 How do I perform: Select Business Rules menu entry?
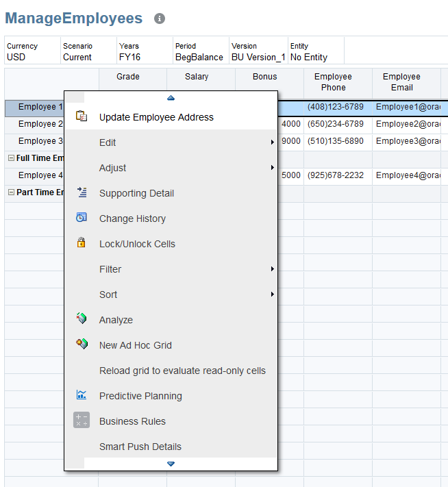tap(171, 421)
